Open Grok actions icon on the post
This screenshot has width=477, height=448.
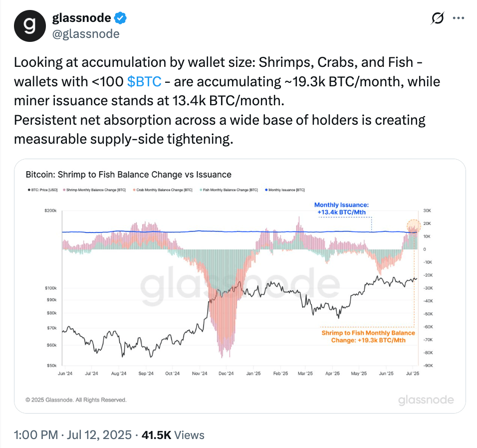tap(437, 18)
